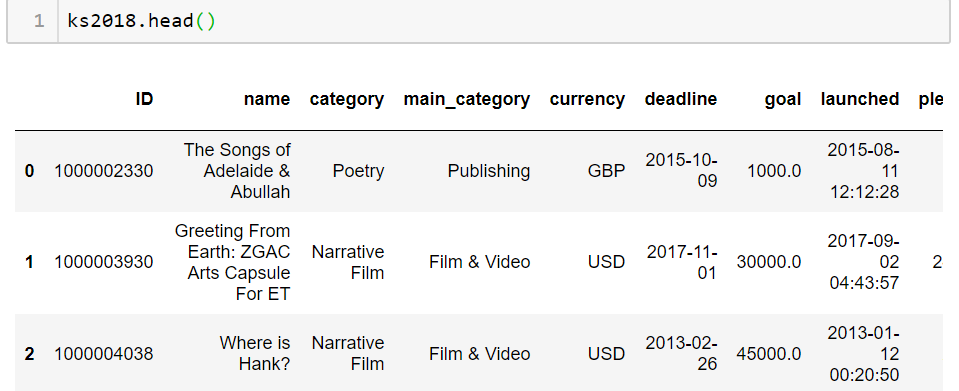Click the category column header
This screenshot has width=959, height=391.
[347, 100]
